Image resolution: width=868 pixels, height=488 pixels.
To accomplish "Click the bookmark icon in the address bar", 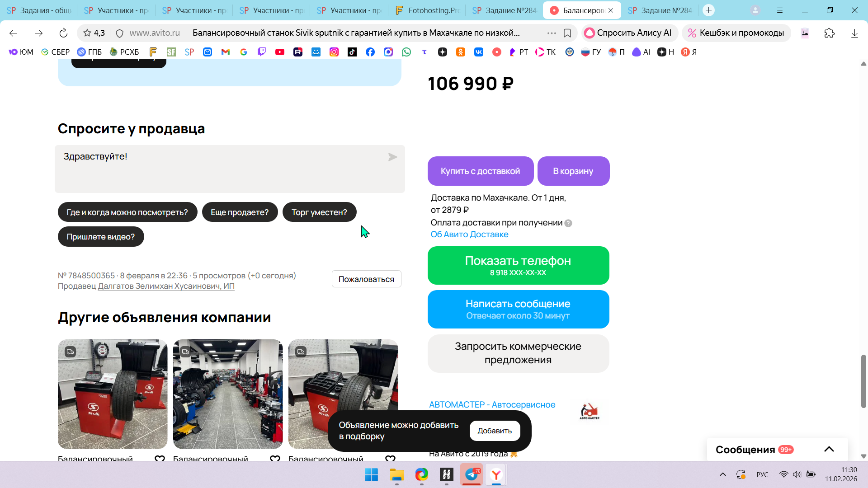I will click(567, 33).
